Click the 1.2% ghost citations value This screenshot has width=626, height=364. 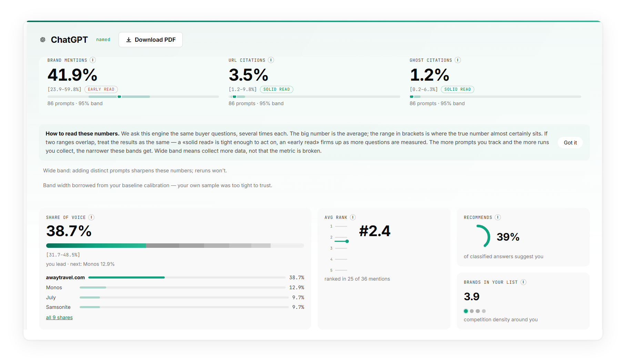(x=430, y=75)
